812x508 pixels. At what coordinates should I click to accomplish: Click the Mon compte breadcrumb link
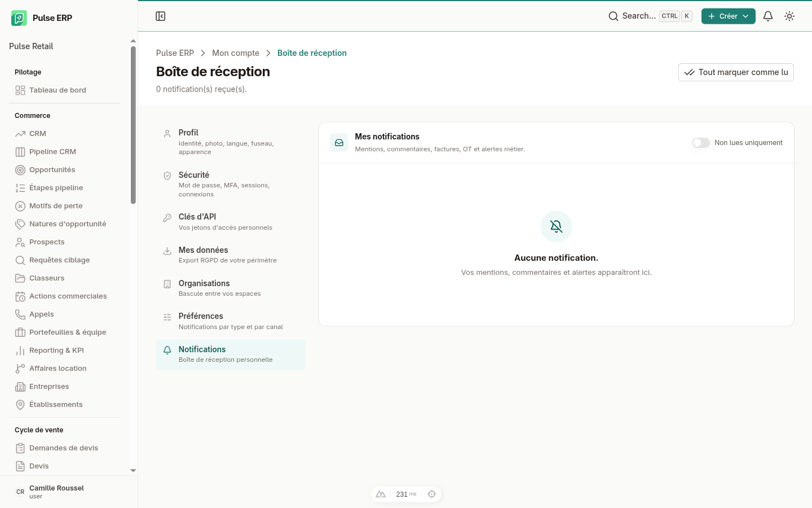[236, 53]
